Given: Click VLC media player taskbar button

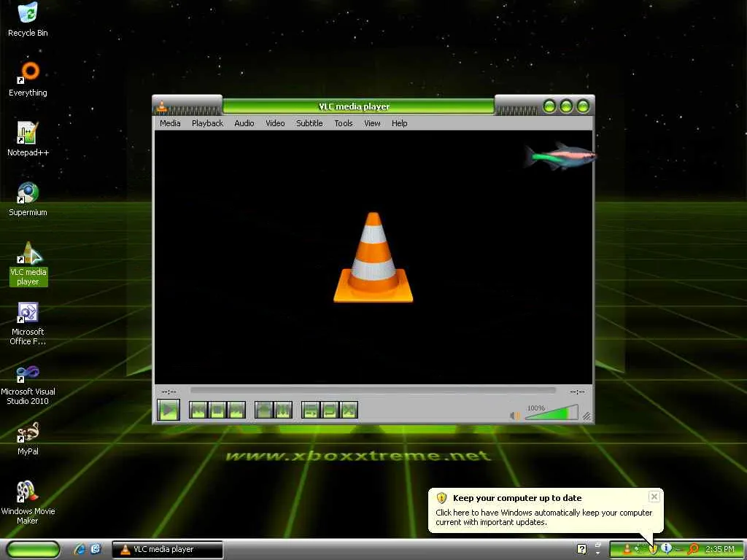Looking at the screenshot, I should tap(168, 549).
